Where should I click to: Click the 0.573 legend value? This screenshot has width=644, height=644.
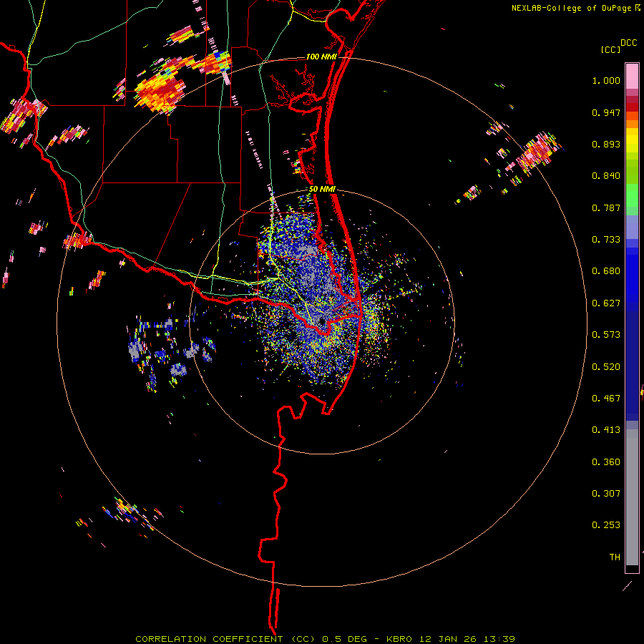(606, 335)
